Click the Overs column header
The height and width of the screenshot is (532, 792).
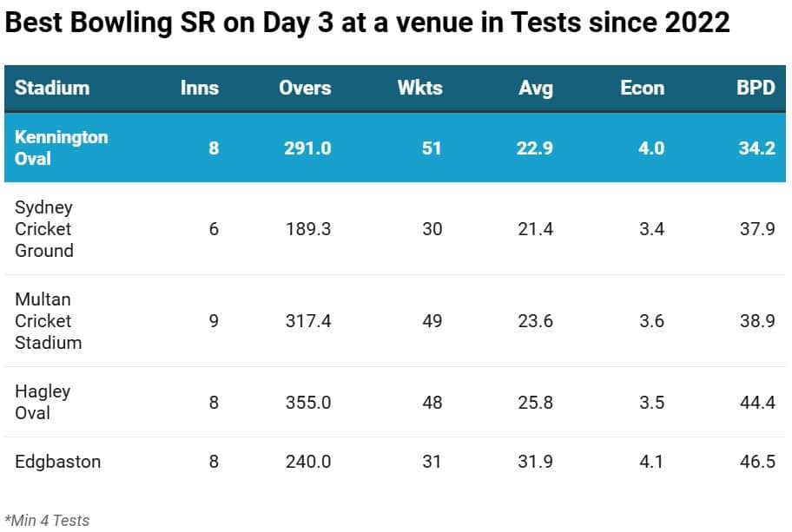tap(305, 88)
